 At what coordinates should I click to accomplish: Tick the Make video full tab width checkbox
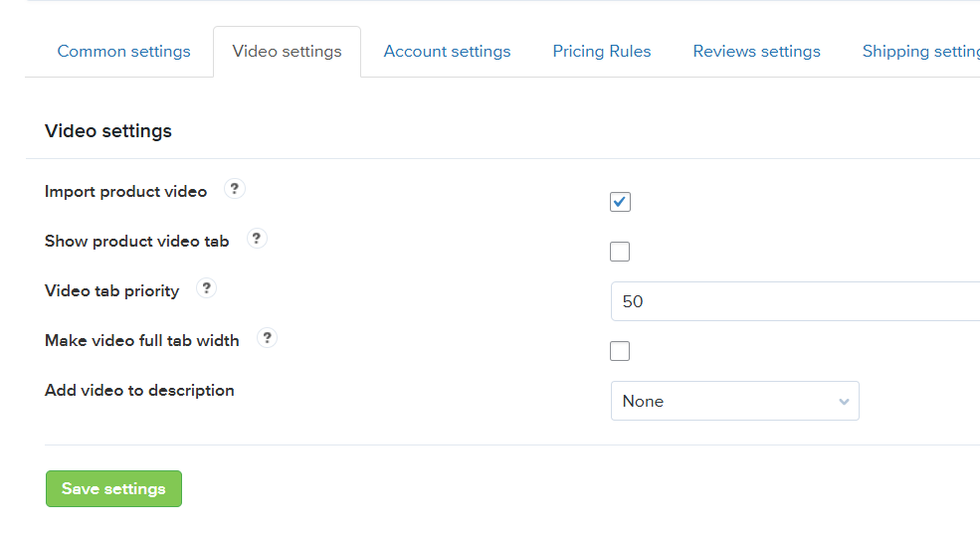point(620,351)
